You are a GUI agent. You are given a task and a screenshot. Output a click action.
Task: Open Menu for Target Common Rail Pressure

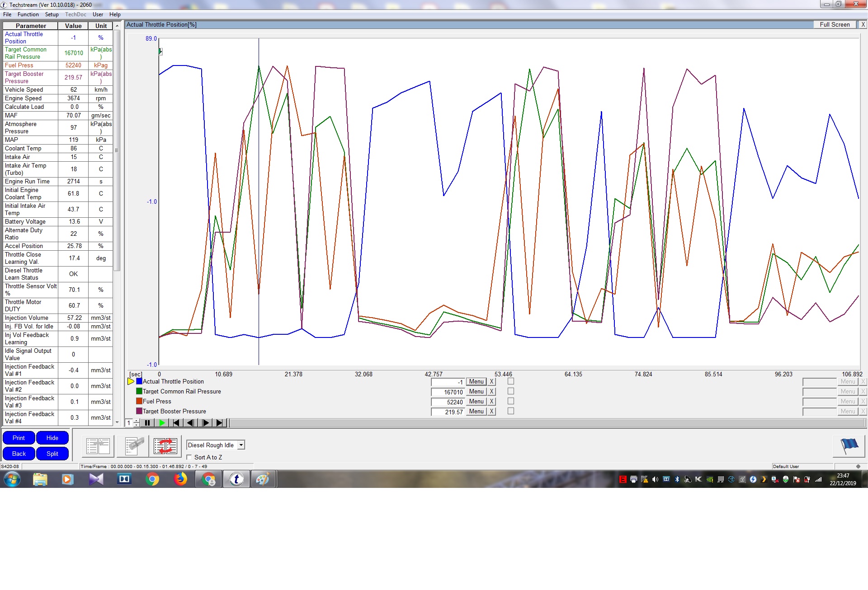[x=476, y=392]
